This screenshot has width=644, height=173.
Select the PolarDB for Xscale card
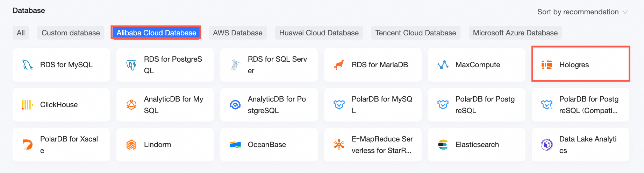(61, 145)
